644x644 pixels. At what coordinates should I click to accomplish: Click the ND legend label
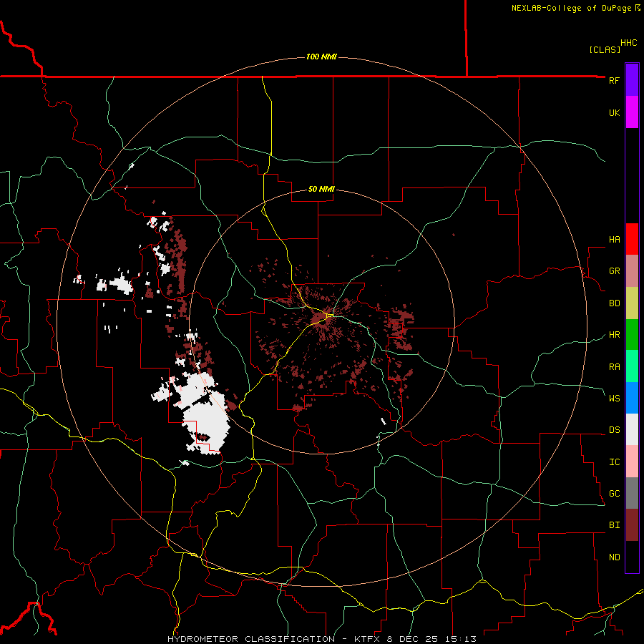pos(614,557)
